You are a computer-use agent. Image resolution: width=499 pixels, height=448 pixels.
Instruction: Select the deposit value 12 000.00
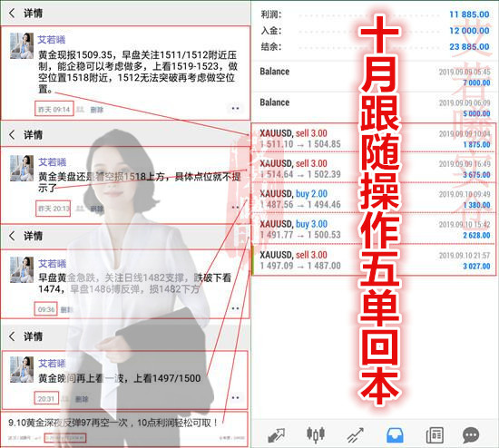point(469,31)
